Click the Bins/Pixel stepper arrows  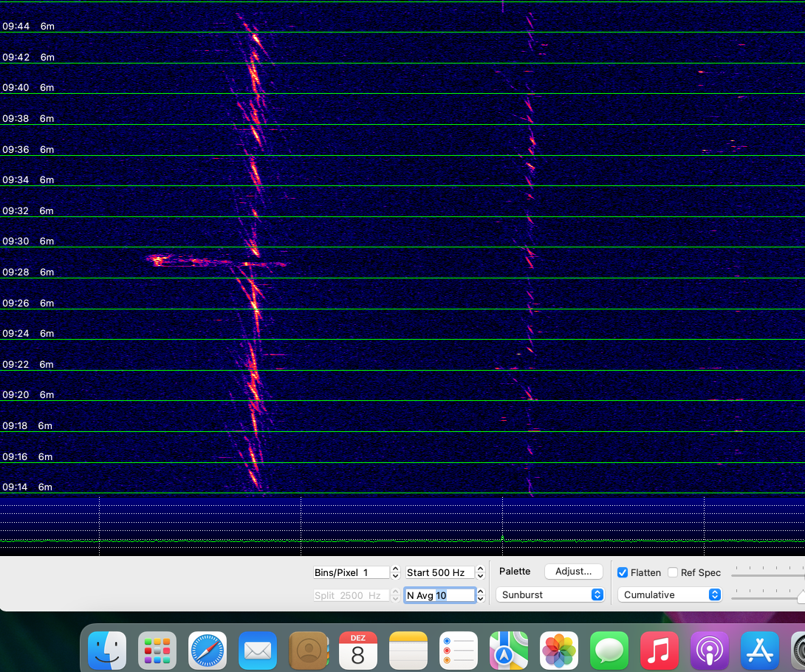395,572
